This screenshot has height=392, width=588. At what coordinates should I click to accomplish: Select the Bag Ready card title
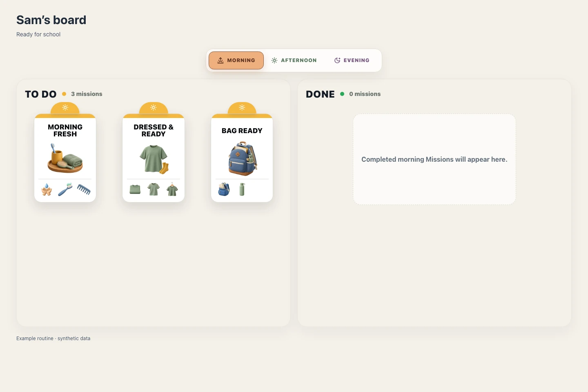tap(242, 131)
